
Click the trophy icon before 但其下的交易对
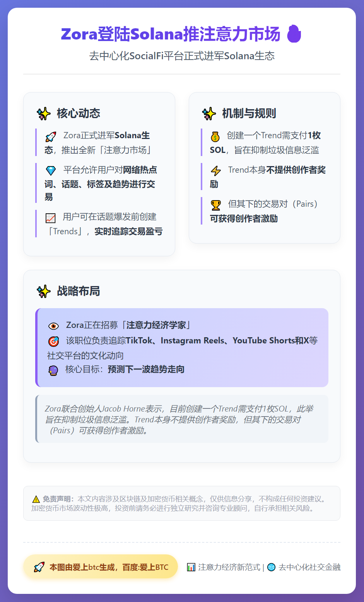point(215,205)
